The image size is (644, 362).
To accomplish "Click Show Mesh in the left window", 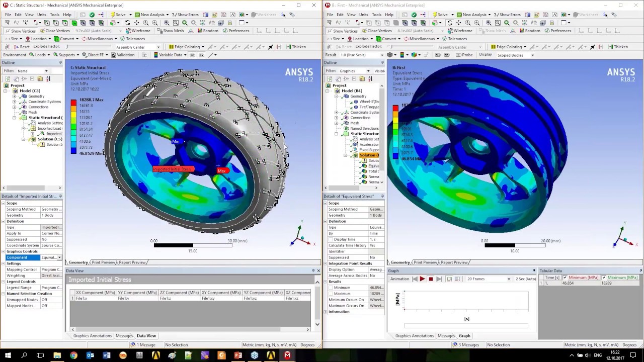I will click(170, 31).
